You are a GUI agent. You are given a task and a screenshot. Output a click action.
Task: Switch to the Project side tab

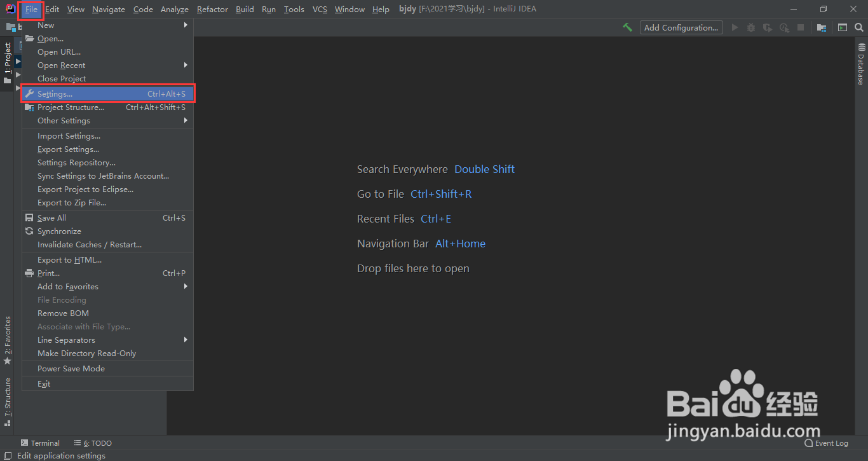point(7,63)
